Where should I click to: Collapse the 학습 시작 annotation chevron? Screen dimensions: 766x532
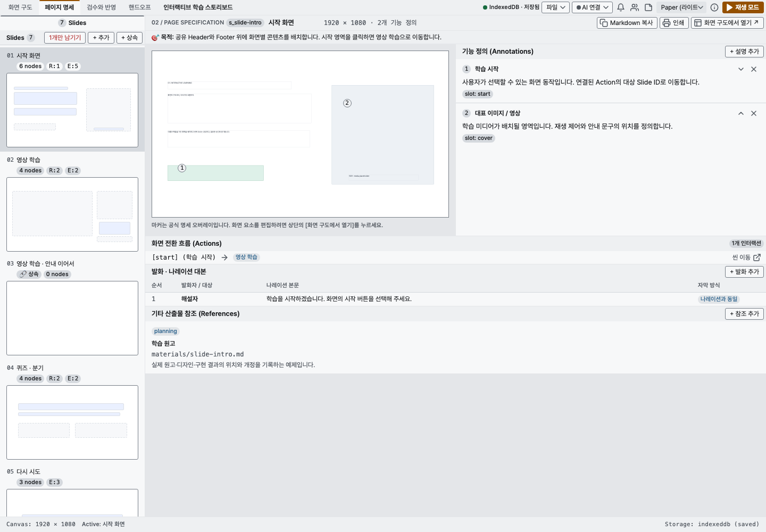click(741, 69)
